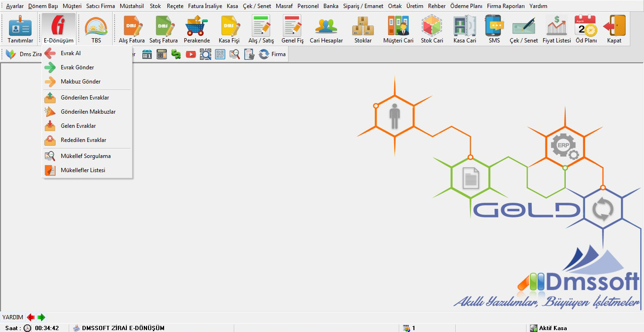Click the red left arrow beside YARDIM
644x332 pixels.
point(31,317)
